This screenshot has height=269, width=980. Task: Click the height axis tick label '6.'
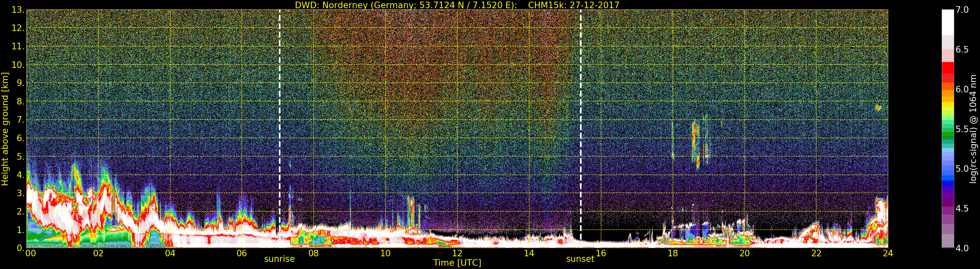[21, 138]
